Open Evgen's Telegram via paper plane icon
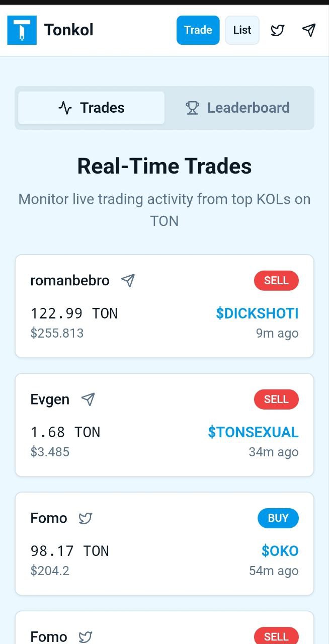The width and height of the screenshot is (329, 644). (x=88, y=399)
